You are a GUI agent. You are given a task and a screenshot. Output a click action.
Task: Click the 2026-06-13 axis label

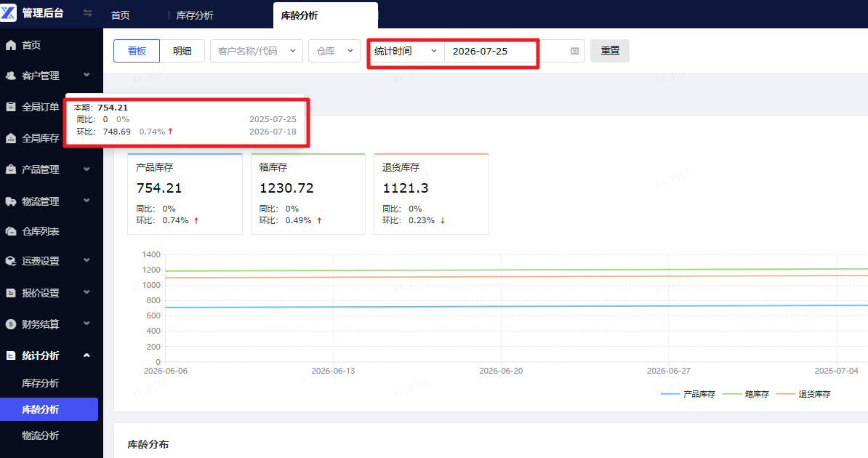[333, 371]
